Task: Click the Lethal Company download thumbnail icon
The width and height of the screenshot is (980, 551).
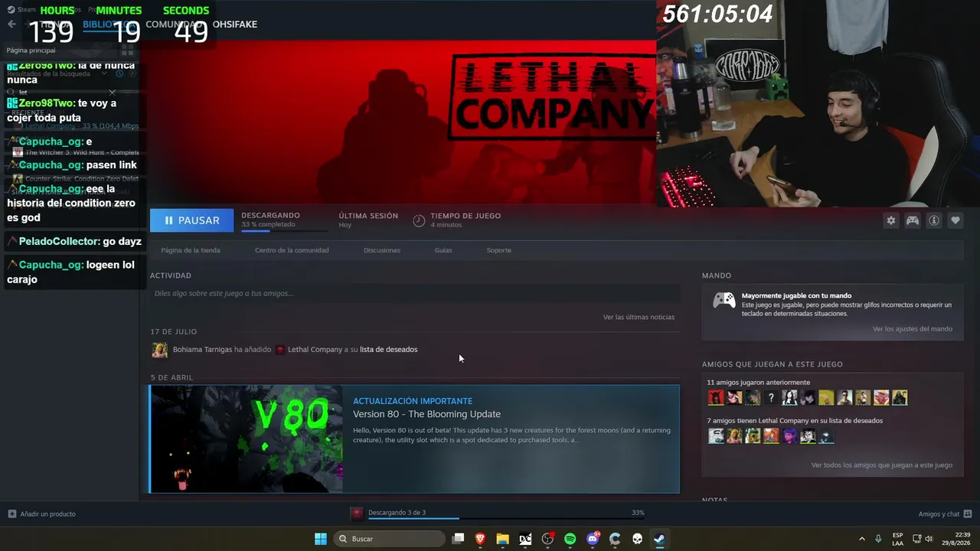Action: pos(357,513)
